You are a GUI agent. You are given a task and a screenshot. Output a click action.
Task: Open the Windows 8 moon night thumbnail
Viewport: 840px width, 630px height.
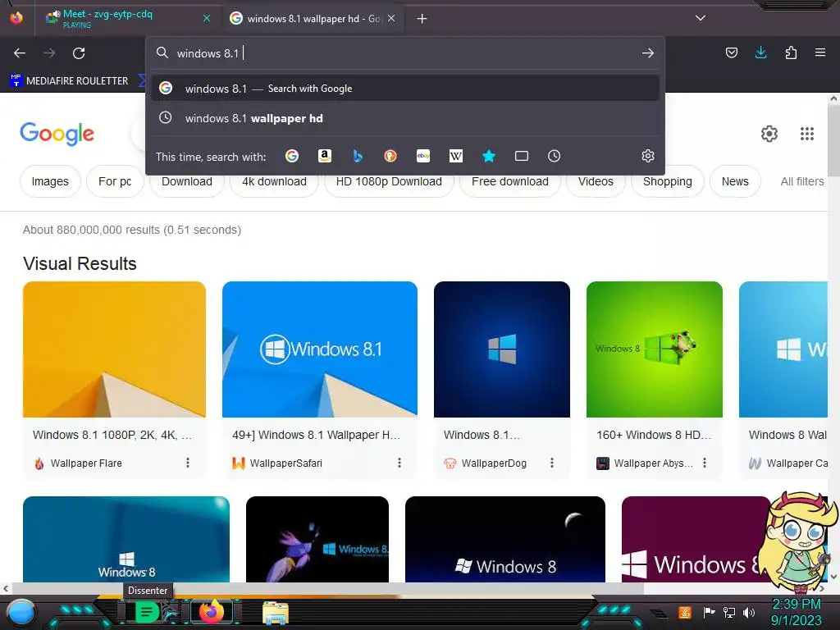pyautogui.click(x=505, y=539)
